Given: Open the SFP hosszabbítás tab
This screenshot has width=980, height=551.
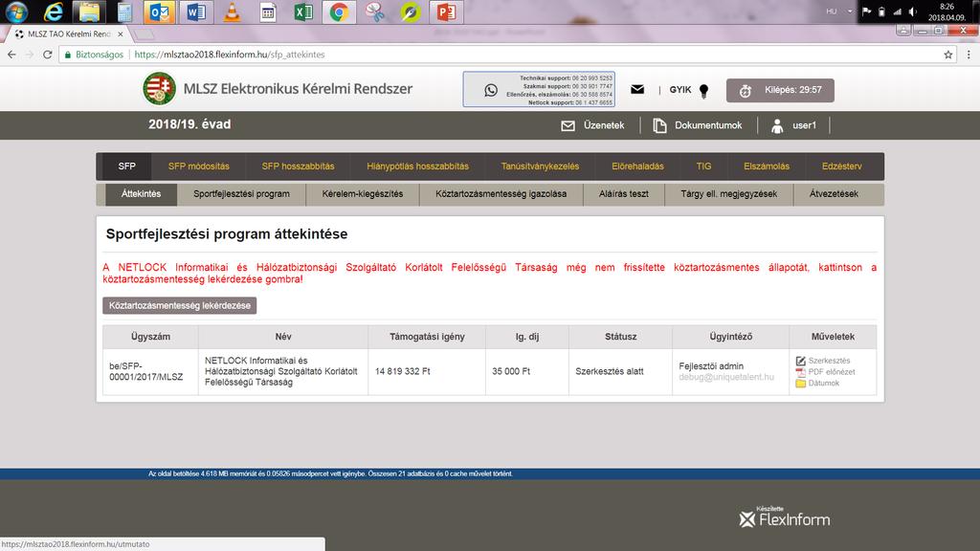Looking at the screenshot, I should pyautogui.click(x=299, y=166).
